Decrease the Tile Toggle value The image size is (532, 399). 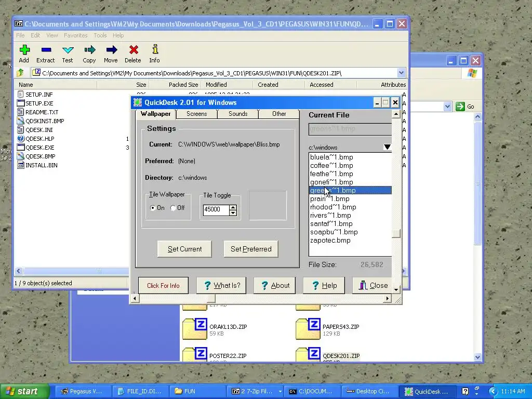point(233,212)
